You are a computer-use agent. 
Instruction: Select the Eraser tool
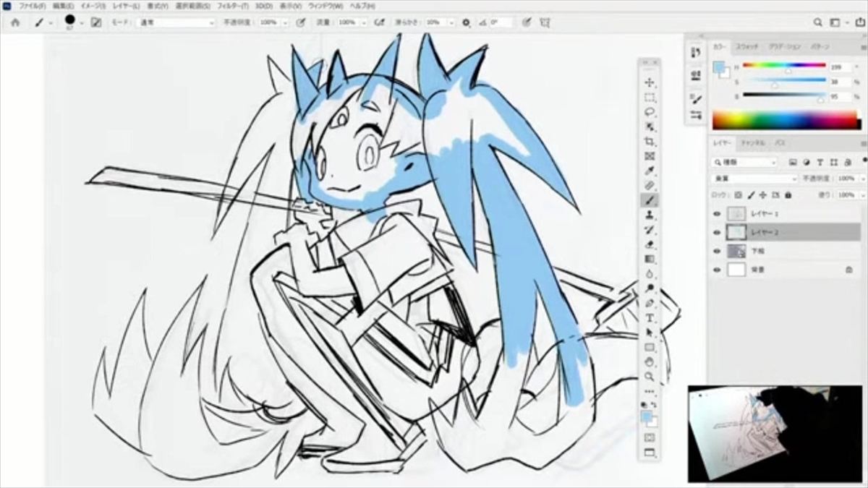click(649, 244)
